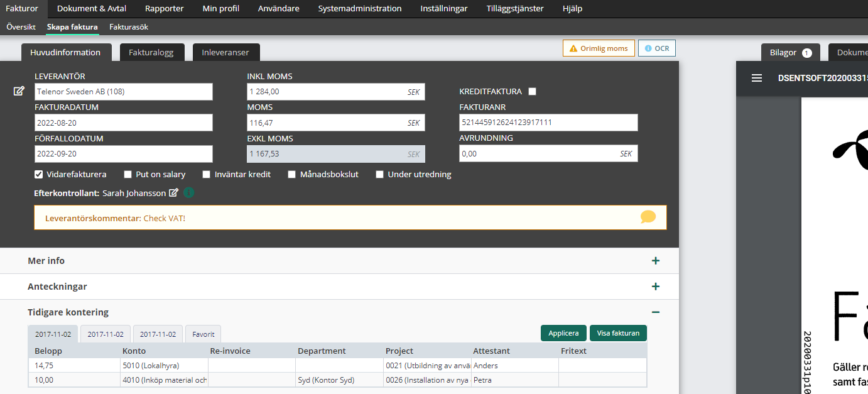This screenshot has height=394, width=868.
Task: Open the Rapporter menu
Action: [x=165, y=9]
